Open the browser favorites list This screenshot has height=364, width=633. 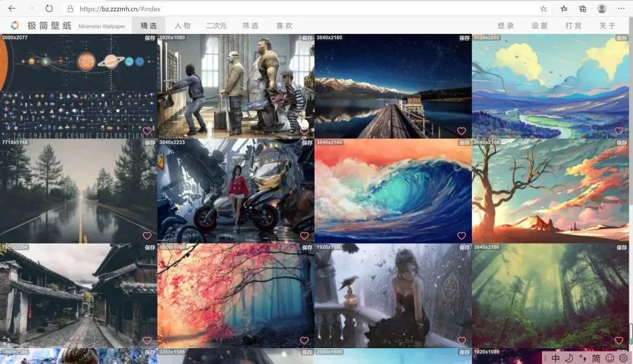point(564,8)
